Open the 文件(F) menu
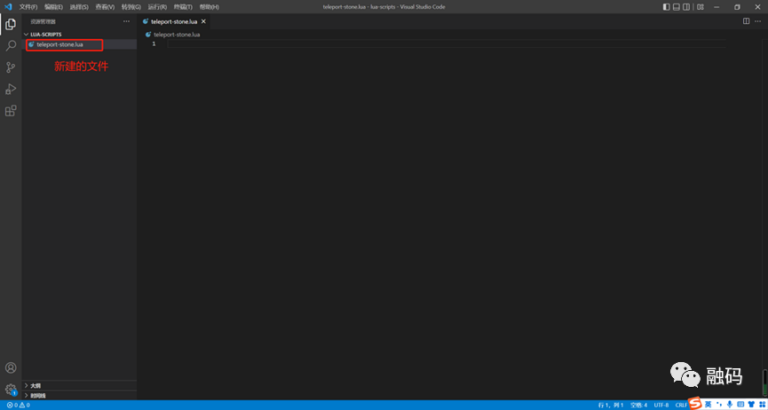The width and height of the screenshot is (768, 410). coord(28,6)
